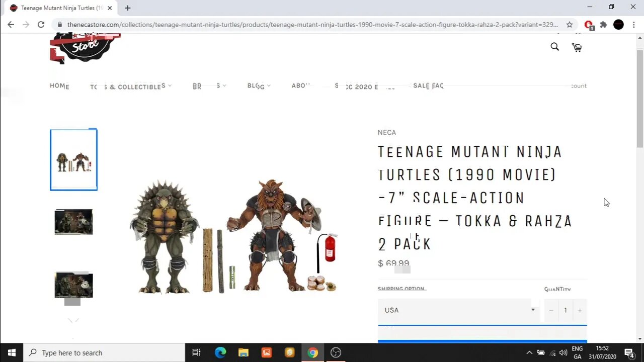Select first product thumbnail
This screenshot has width=644, height=362.
73,160
